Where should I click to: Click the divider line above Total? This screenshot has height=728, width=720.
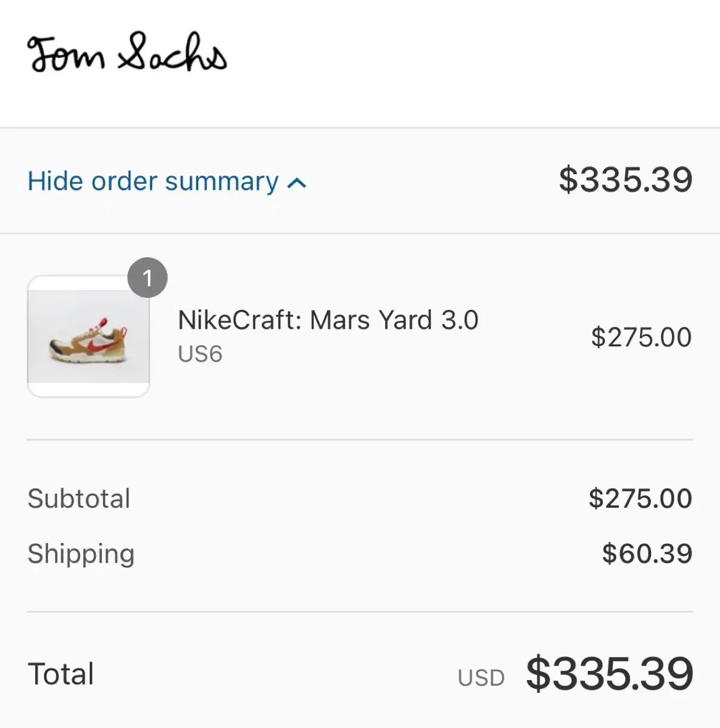click(x=360, y=612)
